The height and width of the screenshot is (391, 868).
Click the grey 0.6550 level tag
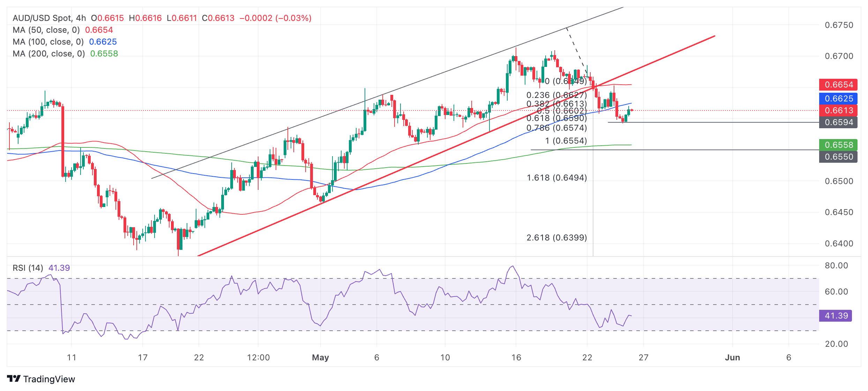838,157
